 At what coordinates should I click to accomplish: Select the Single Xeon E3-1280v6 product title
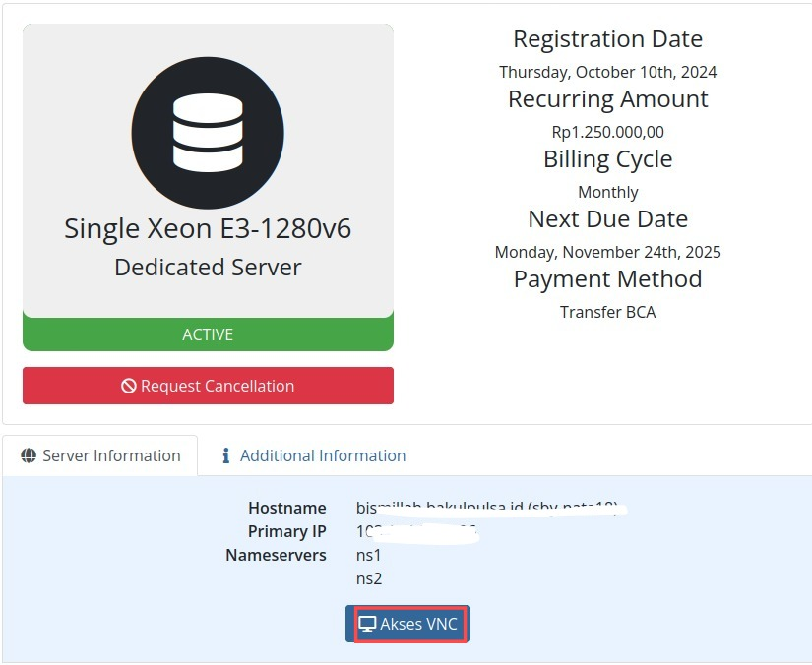(x=208, y=228)
